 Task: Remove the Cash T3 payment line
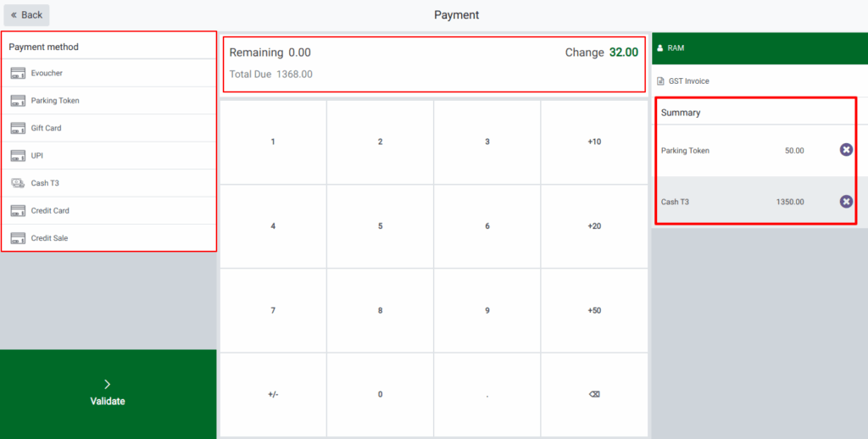[846, 202]
